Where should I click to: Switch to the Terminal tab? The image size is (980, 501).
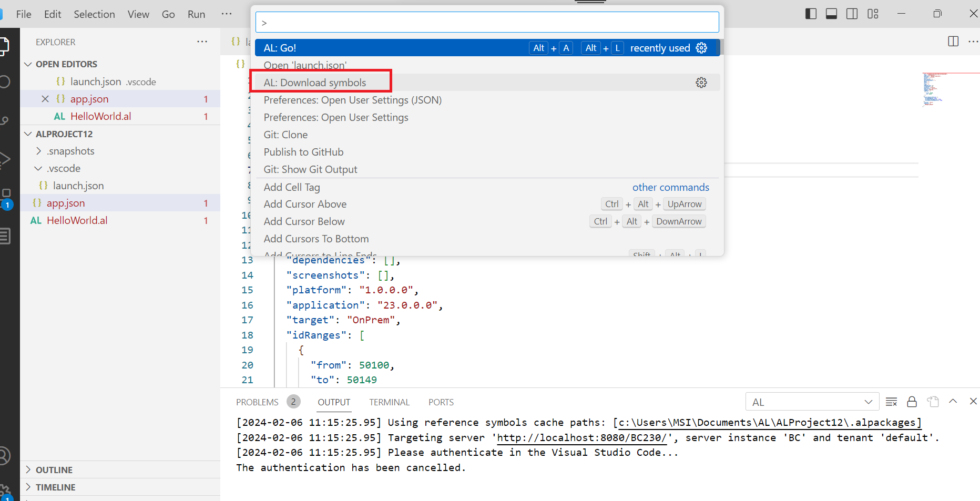(389, 402)
